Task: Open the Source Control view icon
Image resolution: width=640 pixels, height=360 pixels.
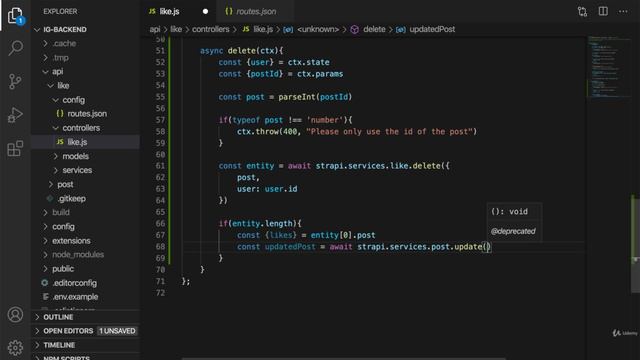Action: (x=16, y=81)
